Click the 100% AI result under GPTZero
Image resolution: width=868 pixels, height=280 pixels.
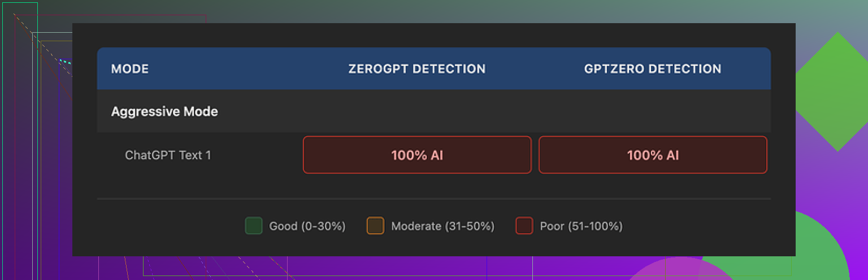point(653,155)
